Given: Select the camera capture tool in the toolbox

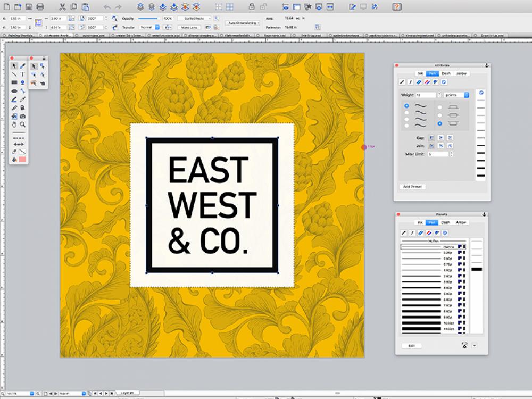Looking at the screenshot, I should [x=22, y=116].
